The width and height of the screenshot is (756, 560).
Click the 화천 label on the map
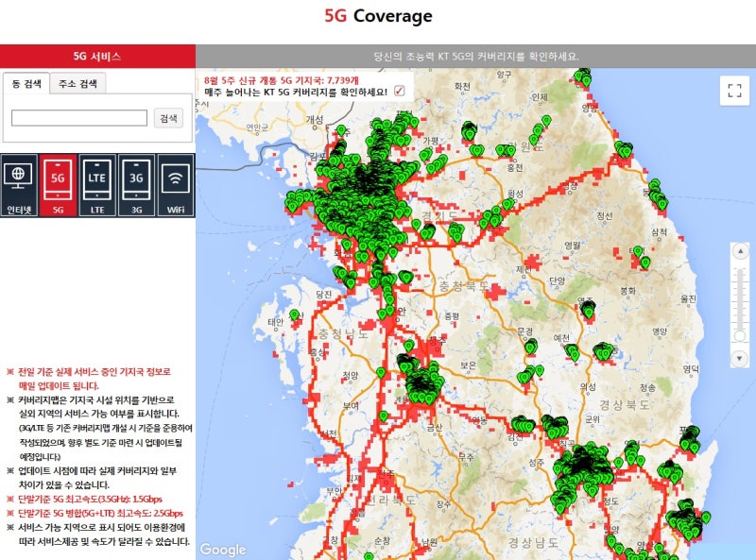pyautogui.click(x=462, y=86)
